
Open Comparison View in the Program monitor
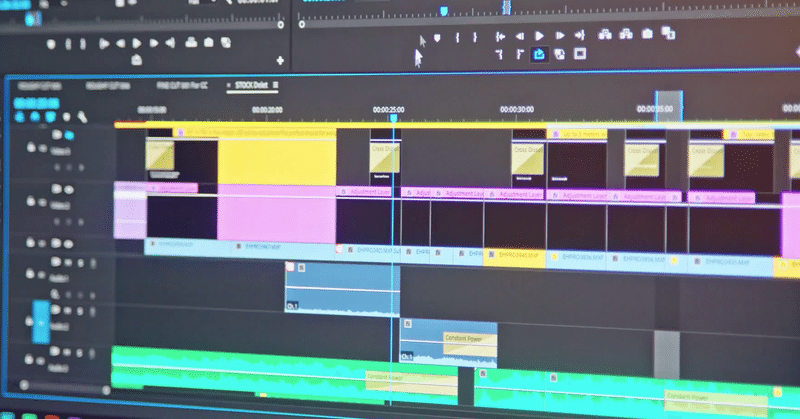click(x=668, y=34)
